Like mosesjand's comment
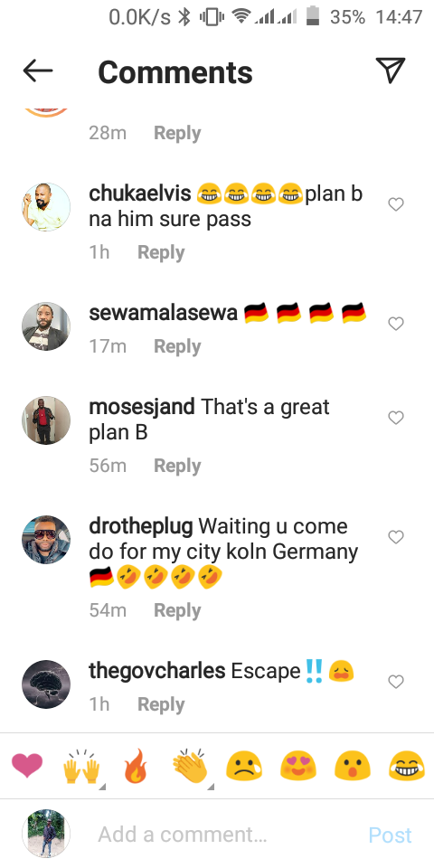 tap(396, 418)
